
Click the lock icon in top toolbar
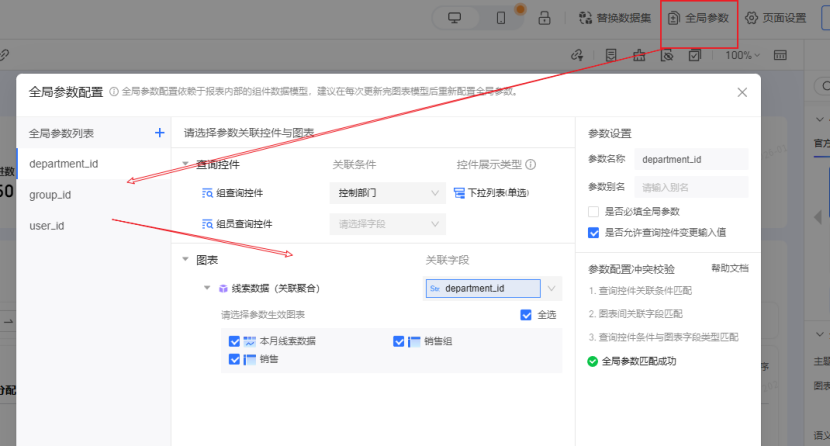click(x=544, y=18)
